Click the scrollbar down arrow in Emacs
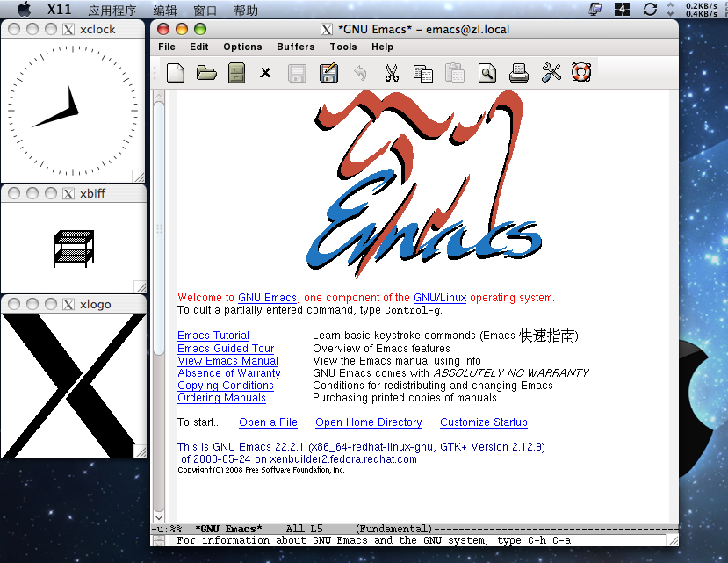This screenshot has width=728, height=563. click(159, 517)
